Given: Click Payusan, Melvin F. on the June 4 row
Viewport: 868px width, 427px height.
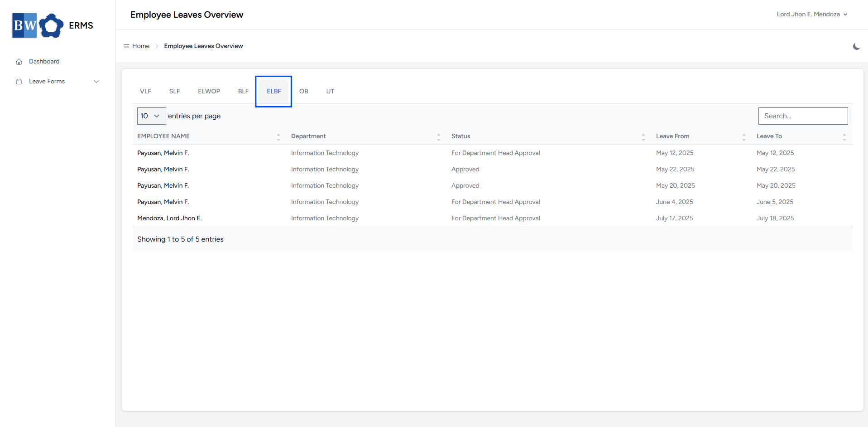Looking at the screenshot, I should 163,202.
